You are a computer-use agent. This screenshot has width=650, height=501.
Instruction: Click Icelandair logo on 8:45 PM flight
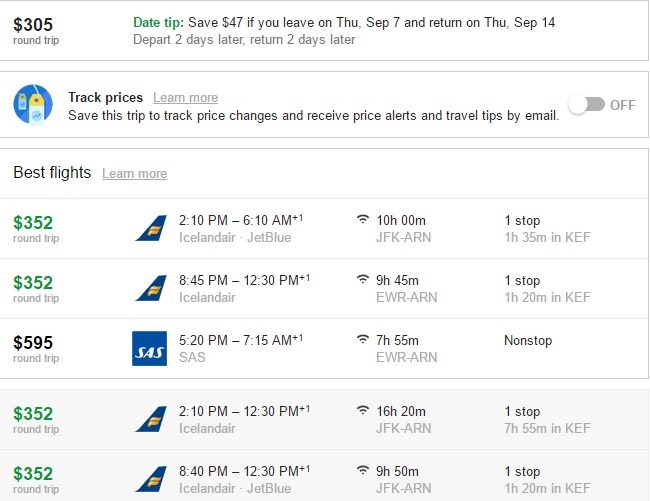(x=151, y=288)
